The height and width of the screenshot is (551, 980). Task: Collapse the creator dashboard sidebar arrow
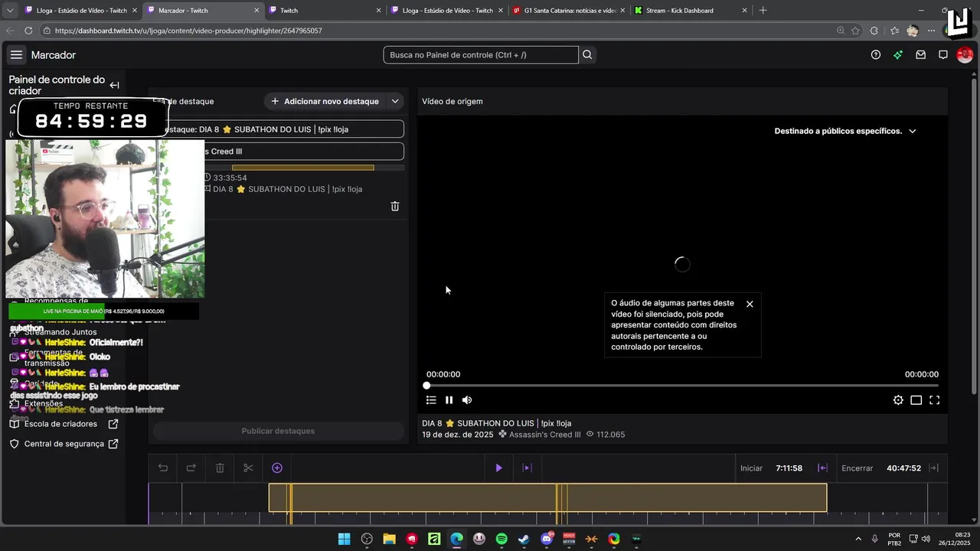[x=114, y=85]
